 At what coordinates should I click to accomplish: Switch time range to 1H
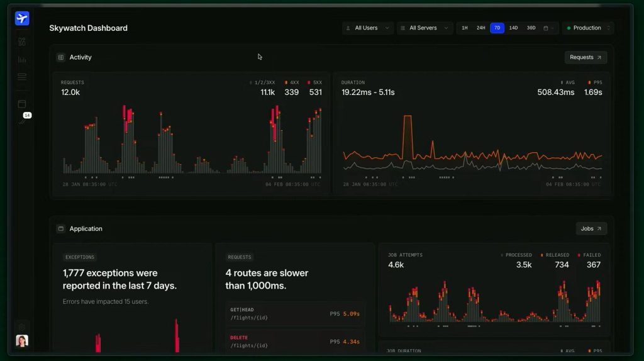click(x=464, y=28)
